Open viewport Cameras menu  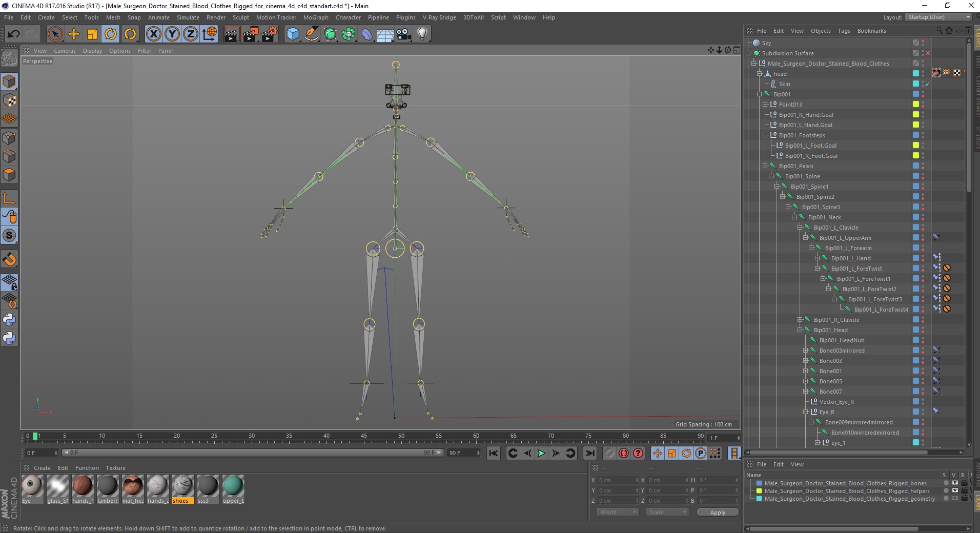(65, 51)
